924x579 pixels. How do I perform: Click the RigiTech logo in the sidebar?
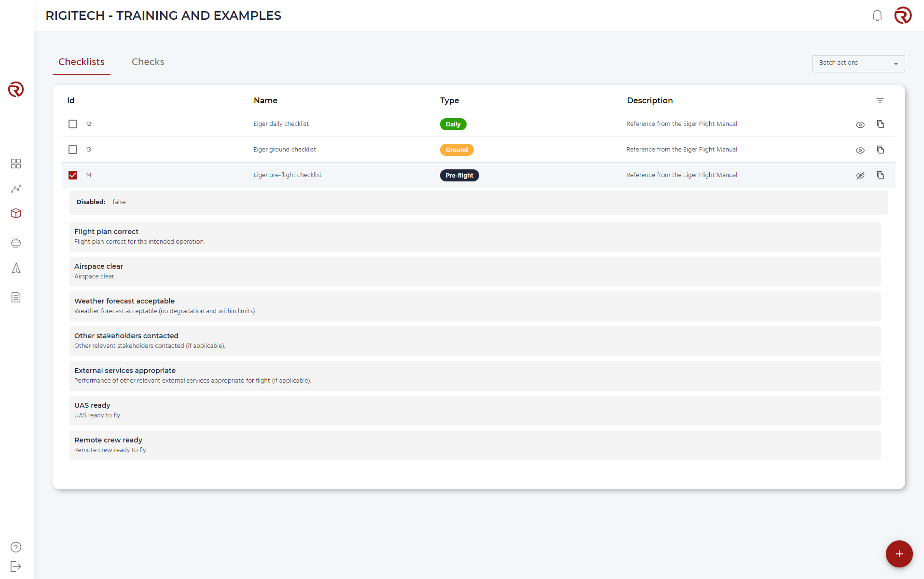tap(16, 89)
